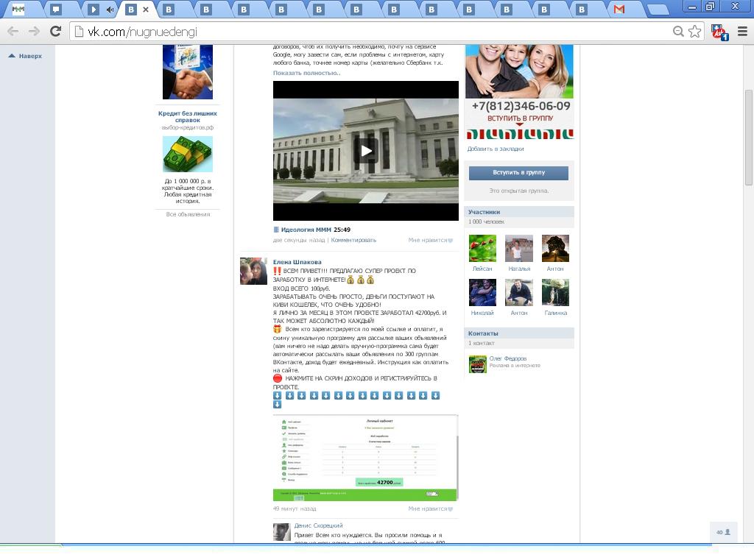Open Наталья's member avatar

pos(519,249)
